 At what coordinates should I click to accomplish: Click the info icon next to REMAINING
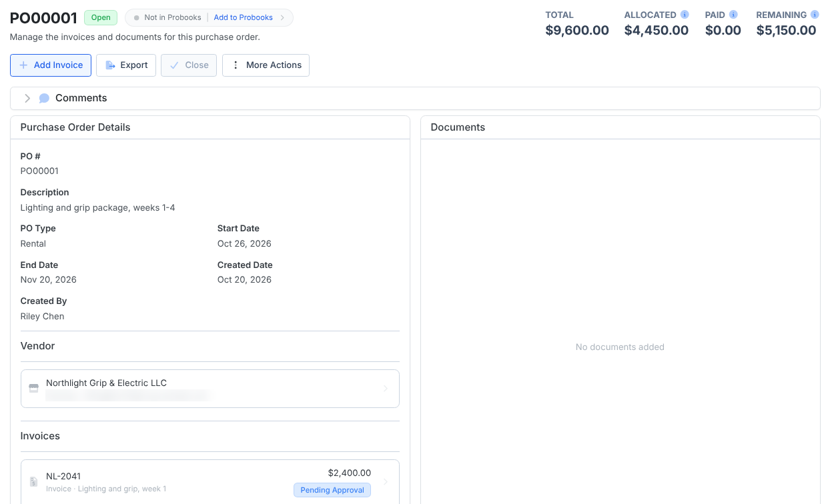tap(815, 15)
